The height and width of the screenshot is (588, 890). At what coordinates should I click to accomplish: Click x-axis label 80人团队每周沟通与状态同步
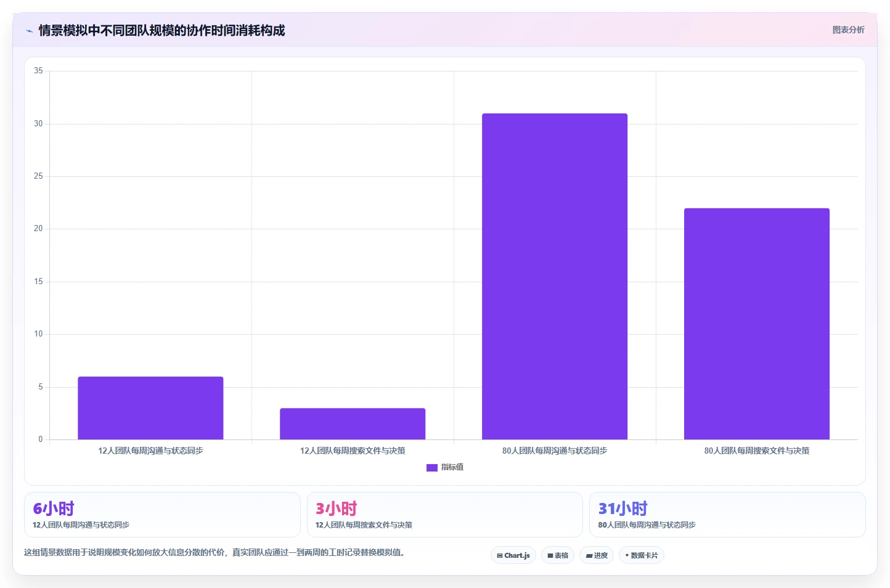click(x=555, y=451)
